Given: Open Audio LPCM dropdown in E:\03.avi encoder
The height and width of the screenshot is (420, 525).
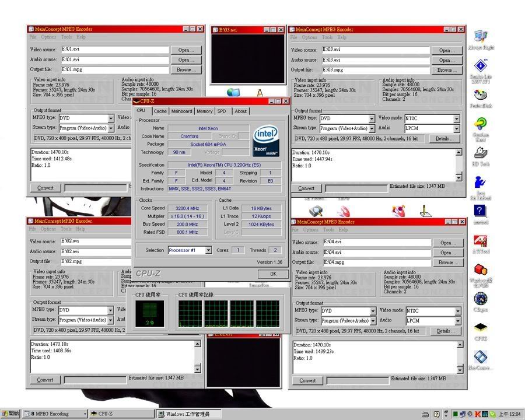Looking at the screenshot, I should (456, 128).
